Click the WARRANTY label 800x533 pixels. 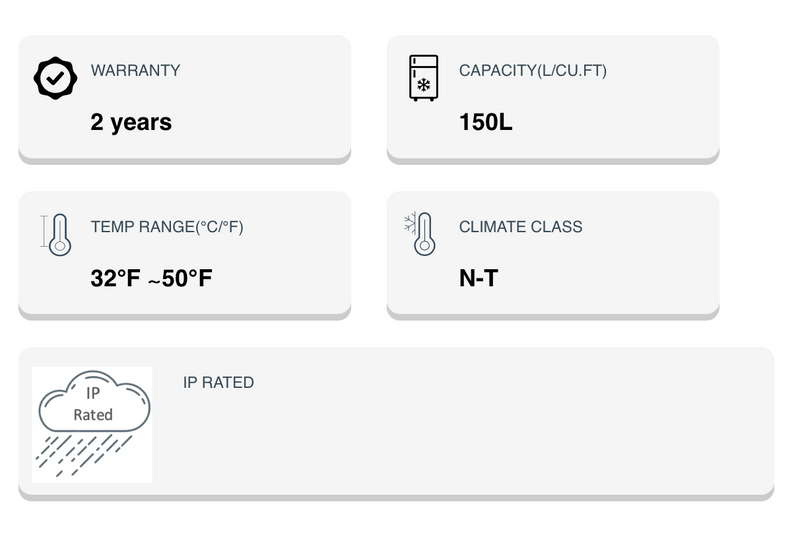click(x=135, y=71)
